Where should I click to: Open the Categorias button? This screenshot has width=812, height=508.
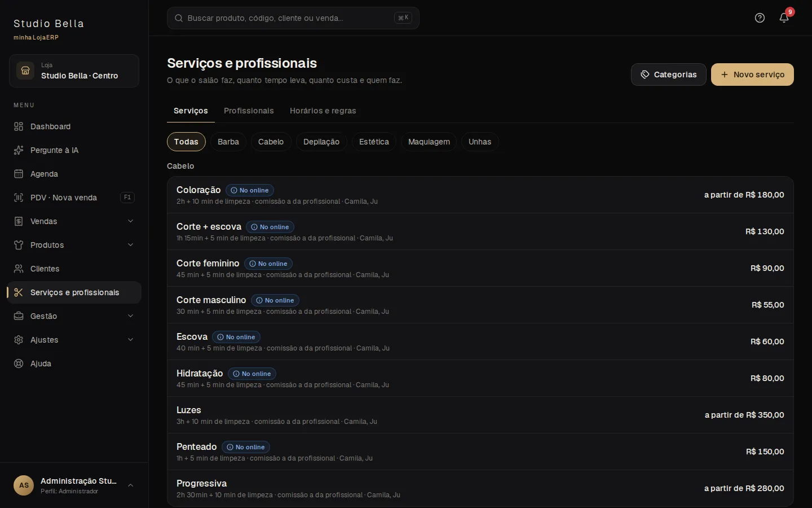pos(668,75)
